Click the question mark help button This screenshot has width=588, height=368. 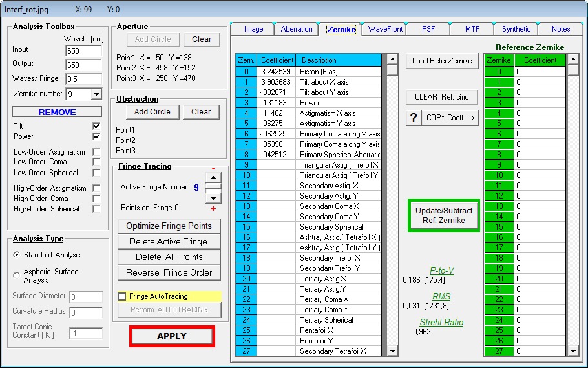coord(414,118)
